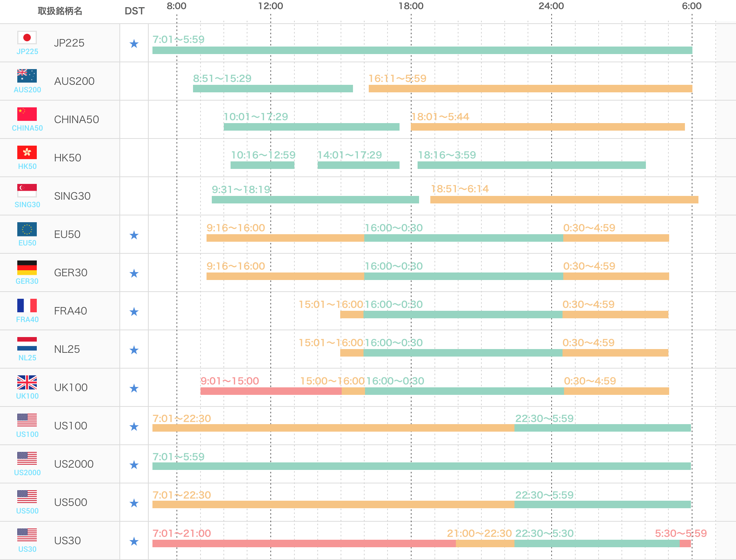The height and width of the screenshot is (560, 736).
Task: Click the UK100 15:00–16:00 time label
Action: [x=333, y=381]
